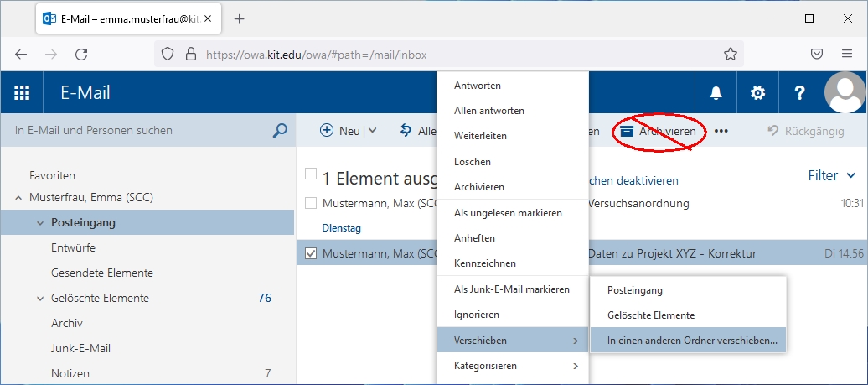The width and height of the screenshot is (868, 385).
Task: Open the app launcher grid icon
Action: tap(23, 93)
